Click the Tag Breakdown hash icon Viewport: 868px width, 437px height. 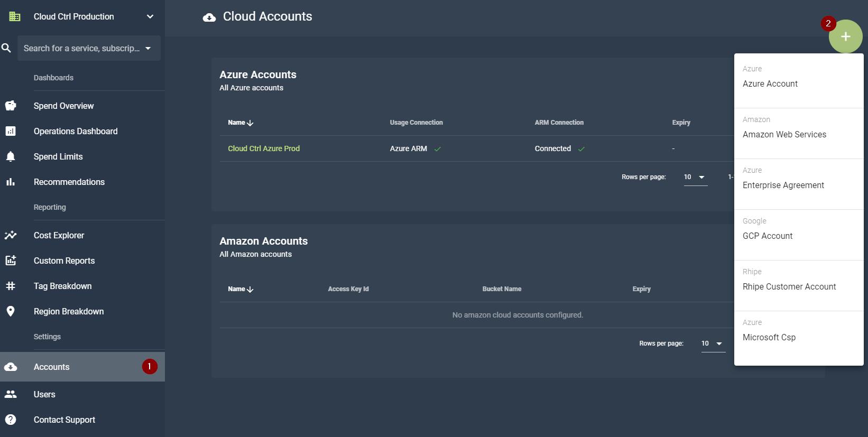11,286
